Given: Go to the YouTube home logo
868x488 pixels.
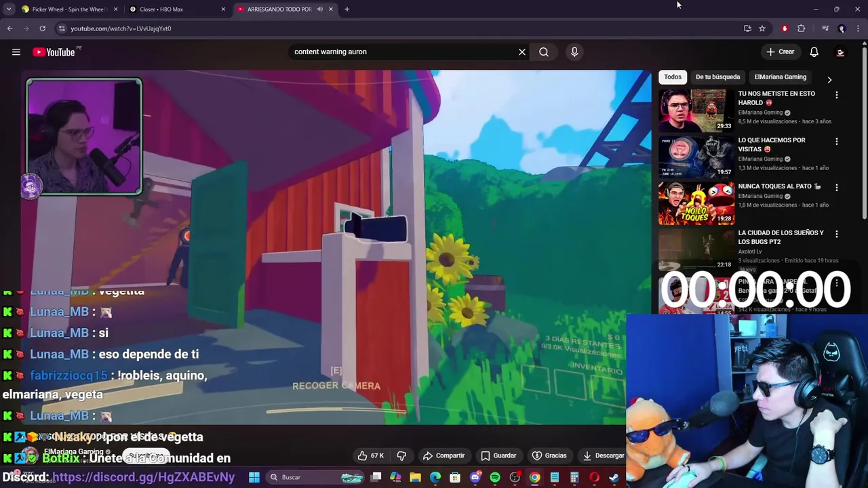Looking at the screenshot, I should 54,52.
